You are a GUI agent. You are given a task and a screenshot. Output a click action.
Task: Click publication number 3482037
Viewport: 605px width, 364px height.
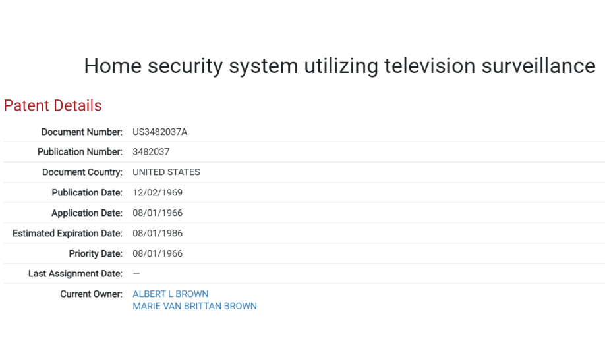click(152, 152)
